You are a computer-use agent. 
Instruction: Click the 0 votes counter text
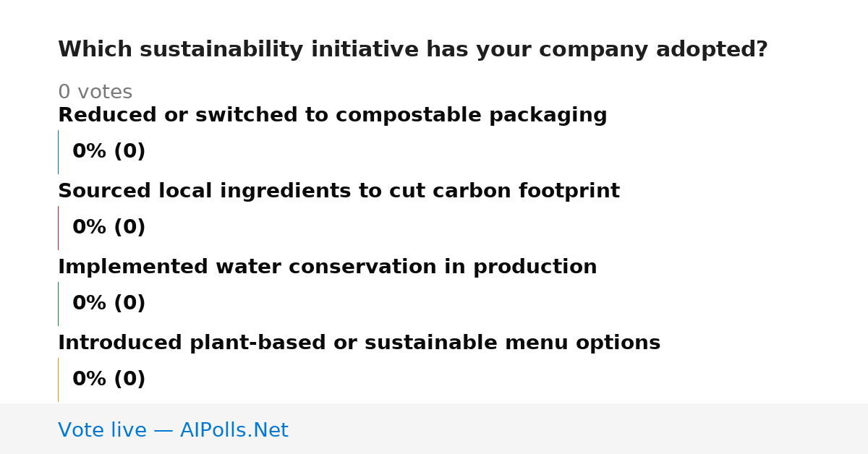[x=95, y=93]
